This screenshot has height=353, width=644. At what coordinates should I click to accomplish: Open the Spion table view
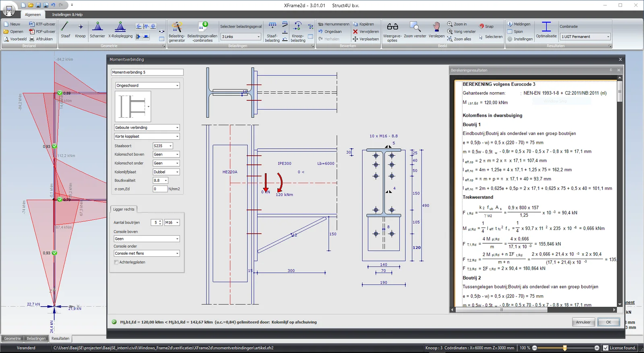click(x=515, y=31)
